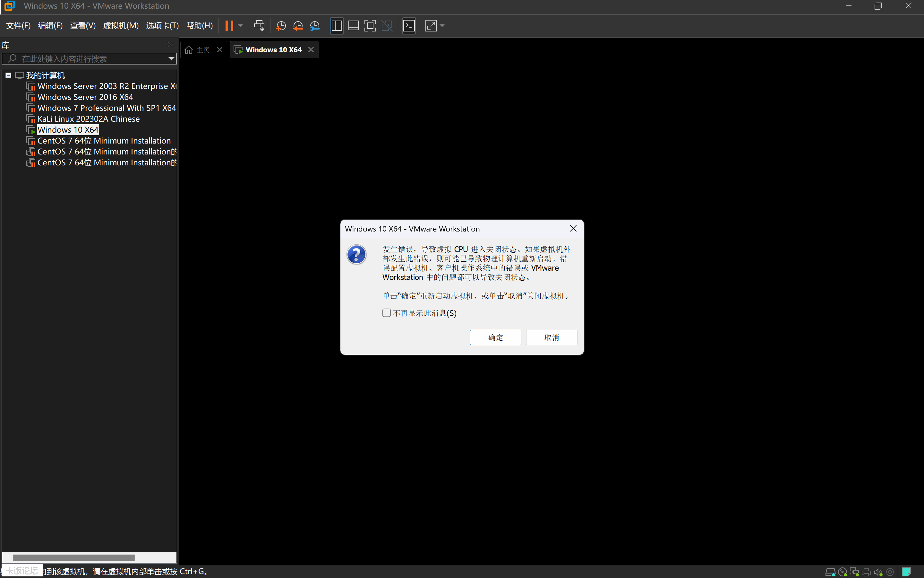Close the 库 library panel

click(x=170, y=45)
